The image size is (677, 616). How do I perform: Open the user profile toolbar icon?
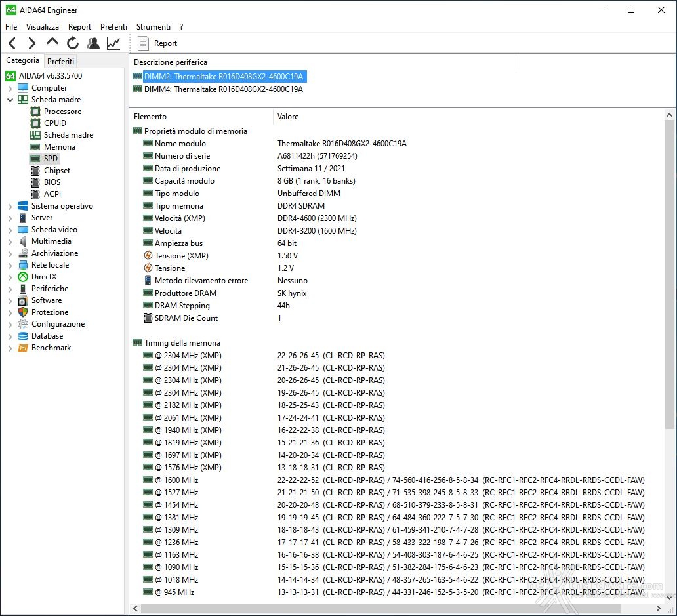click(93, 43)
